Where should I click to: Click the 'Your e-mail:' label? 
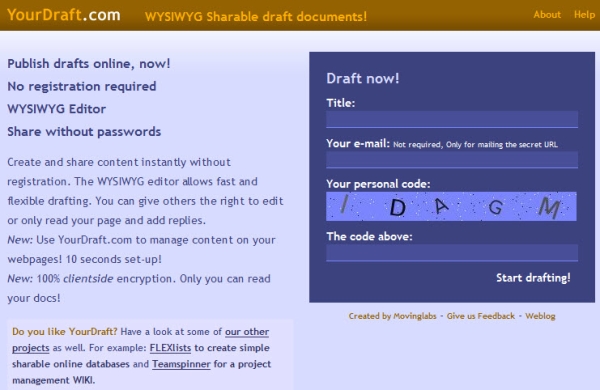[x=358, y=144]
